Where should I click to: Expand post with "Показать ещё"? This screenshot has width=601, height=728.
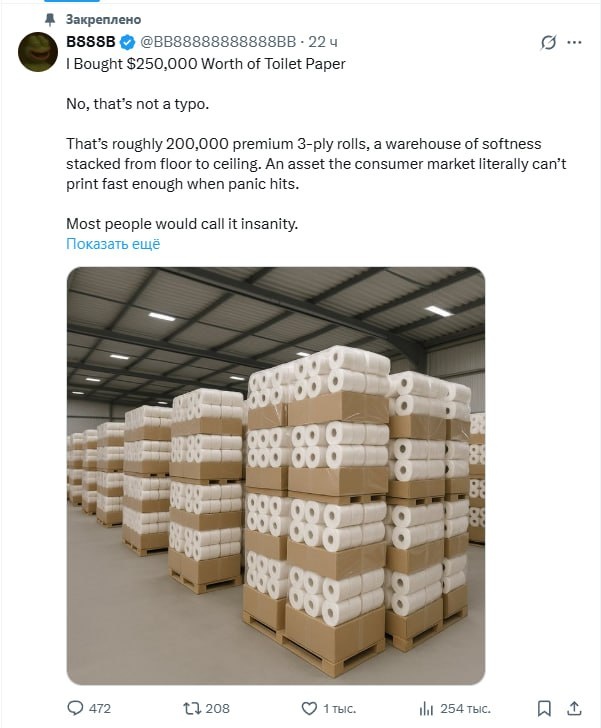click(113, 244)
